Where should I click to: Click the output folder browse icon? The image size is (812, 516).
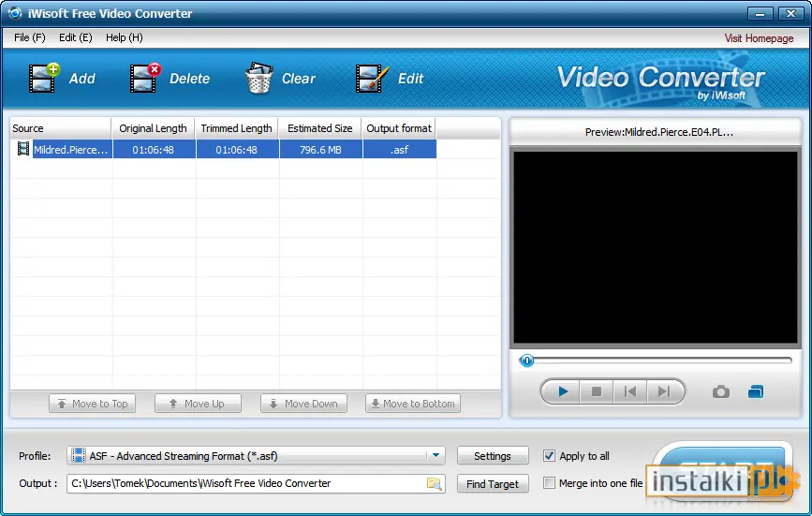[434, 483]
